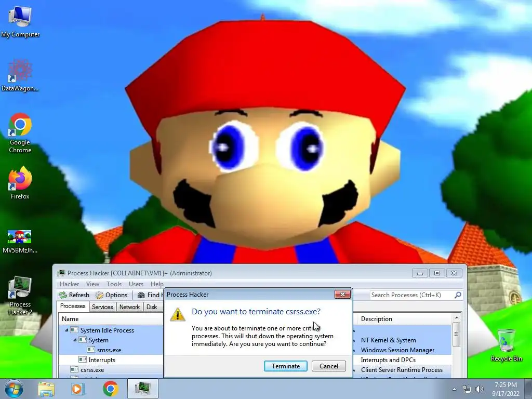The height and width of the screenshot is (399, 532).
Task: Focus the Search Processes field
Action: (x=411, y=295)
